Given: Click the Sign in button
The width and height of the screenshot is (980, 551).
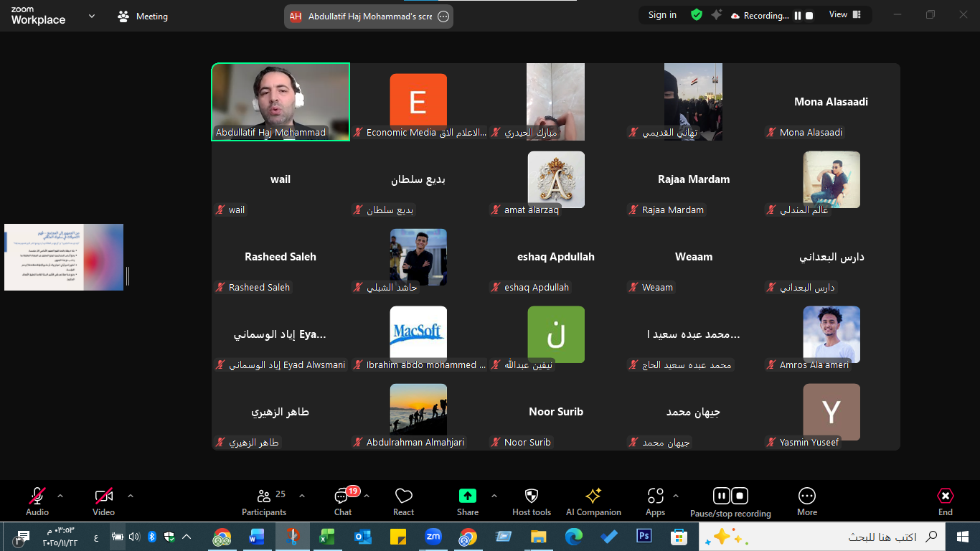Looking at the screenshot, I should click(x=661, y=15).
